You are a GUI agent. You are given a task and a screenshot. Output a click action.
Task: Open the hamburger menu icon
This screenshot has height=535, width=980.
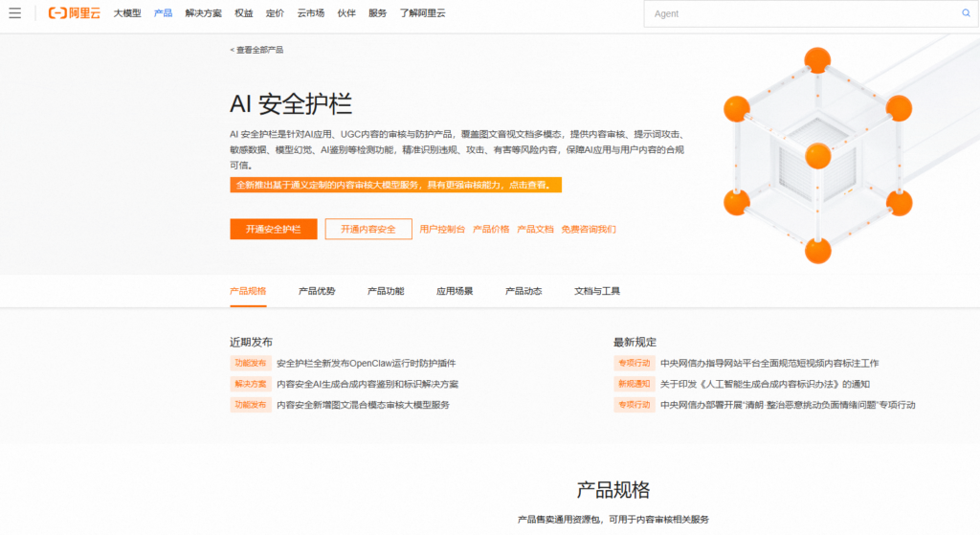tap(15, 13)
